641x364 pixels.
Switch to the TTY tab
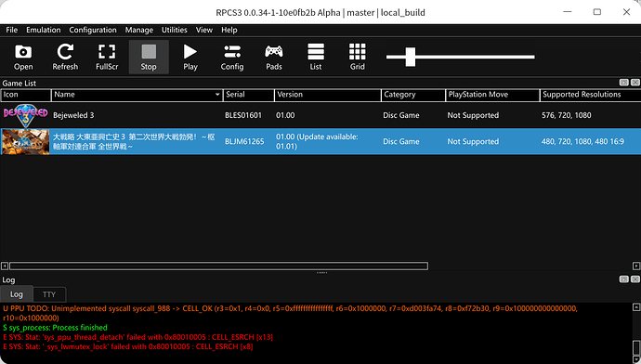click(49, 294)
